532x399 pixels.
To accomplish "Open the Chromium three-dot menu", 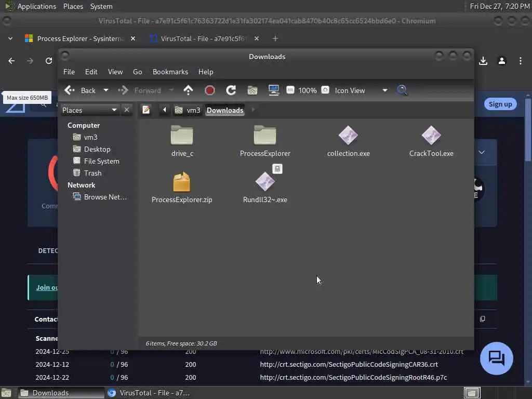I will point(521,61).
